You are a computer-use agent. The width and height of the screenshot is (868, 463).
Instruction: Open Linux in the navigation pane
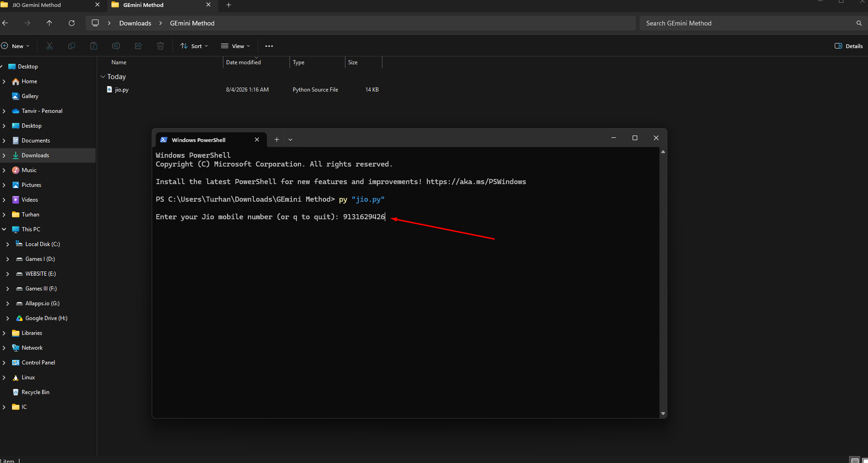28,377
